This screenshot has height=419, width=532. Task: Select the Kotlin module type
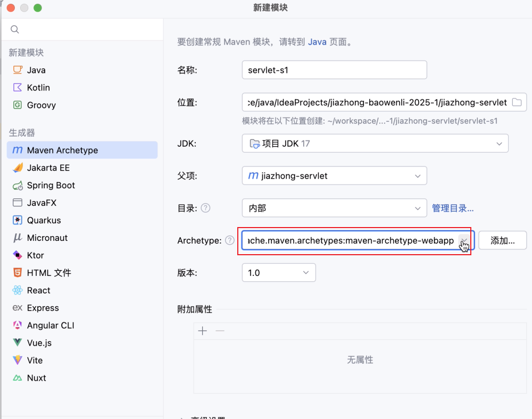[82, 87]
